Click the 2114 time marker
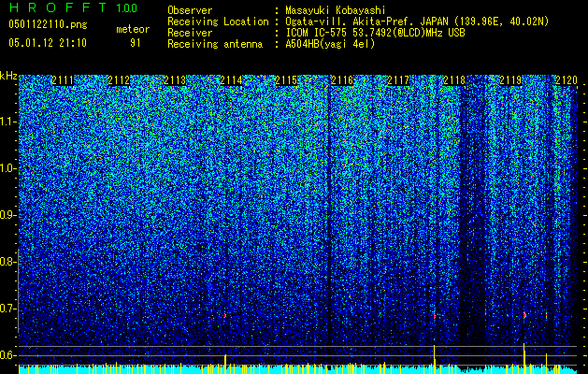 pos(231,80)
